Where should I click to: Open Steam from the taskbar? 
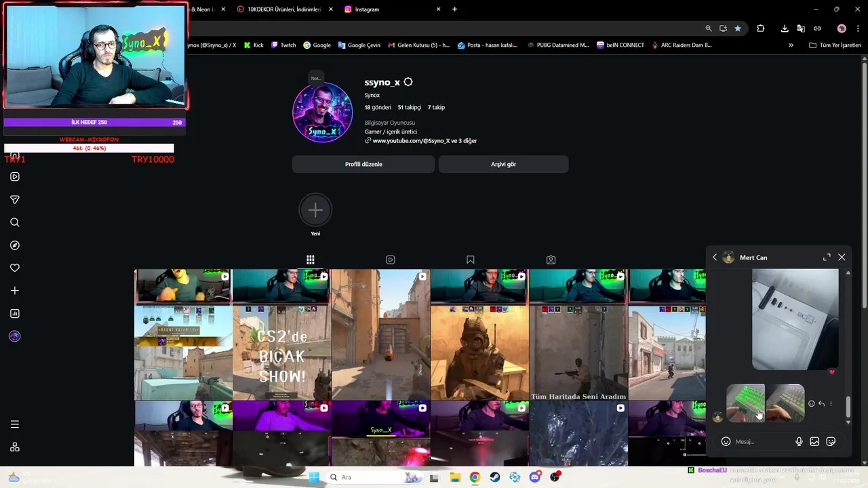click(495, 477)
